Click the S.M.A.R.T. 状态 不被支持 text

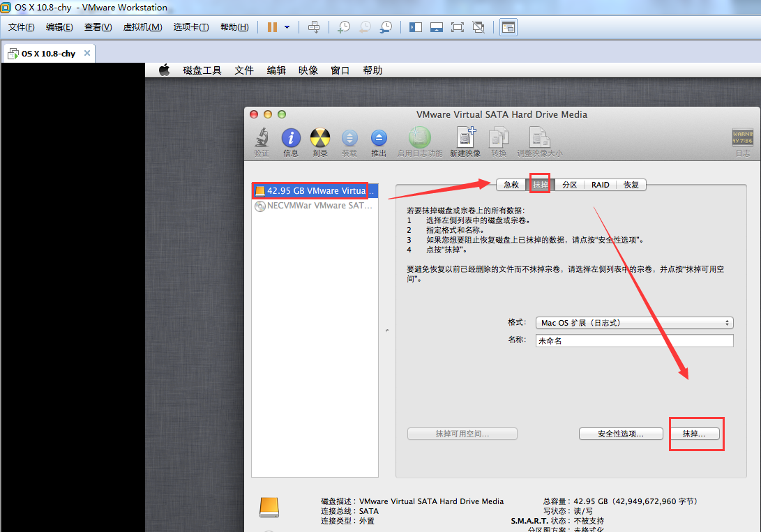(557, 521)
